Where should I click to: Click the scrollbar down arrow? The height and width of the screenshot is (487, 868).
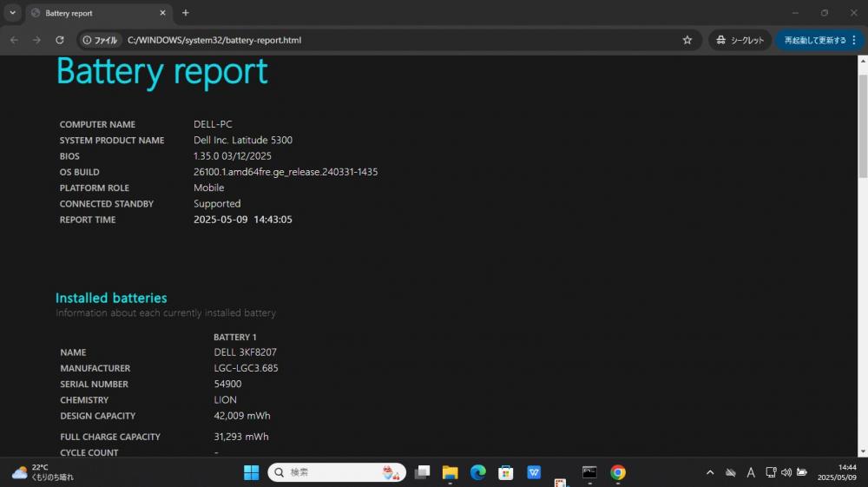pos(863,451)
